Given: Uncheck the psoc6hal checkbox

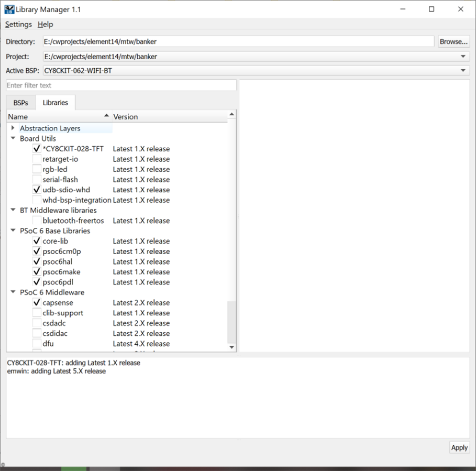Looking at the screenshot, I should click(x=37, y=261).
